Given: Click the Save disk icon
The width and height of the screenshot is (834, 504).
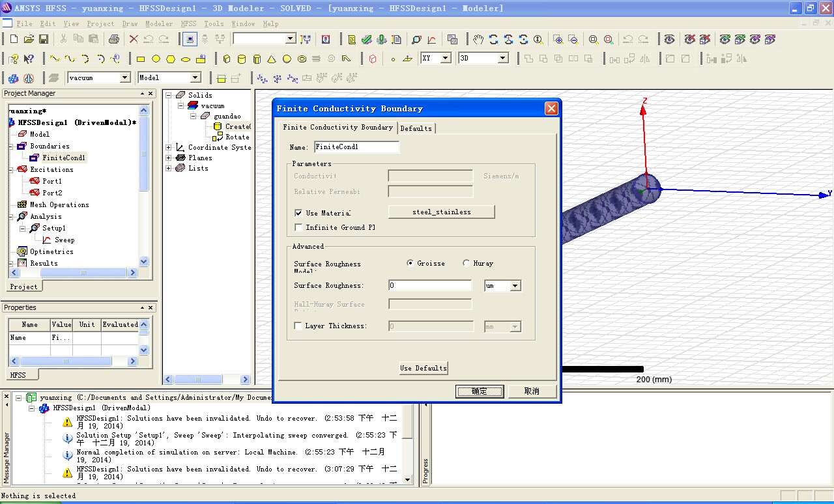Looking at the screenshot, I should click(x=44, y=39).
